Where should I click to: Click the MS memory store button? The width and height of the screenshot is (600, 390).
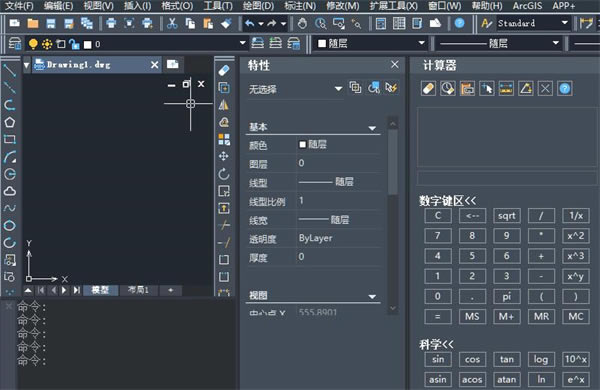pyautogui.click(x=472, y=317)
